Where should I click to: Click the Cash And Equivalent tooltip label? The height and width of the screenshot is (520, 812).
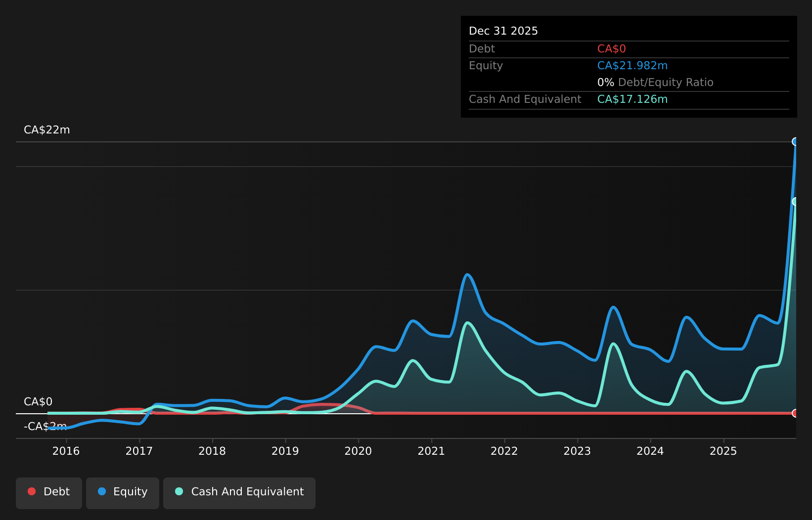point(525,99)
